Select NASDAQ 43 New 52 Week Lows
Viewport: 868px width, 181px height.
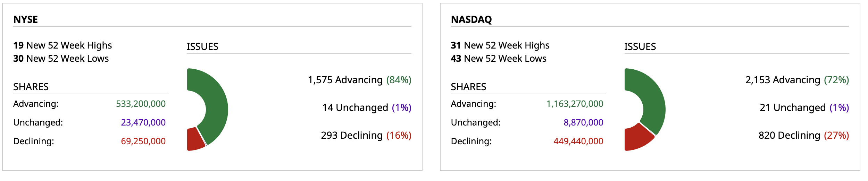click(x=498, y=59)
